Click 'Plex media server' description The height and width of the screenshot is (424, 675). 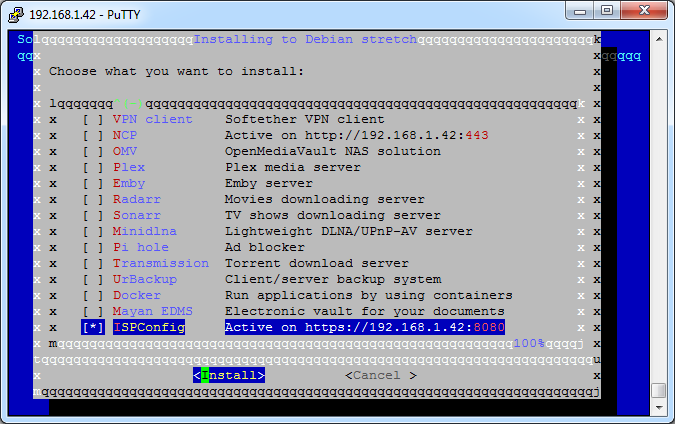click(293, 167)
